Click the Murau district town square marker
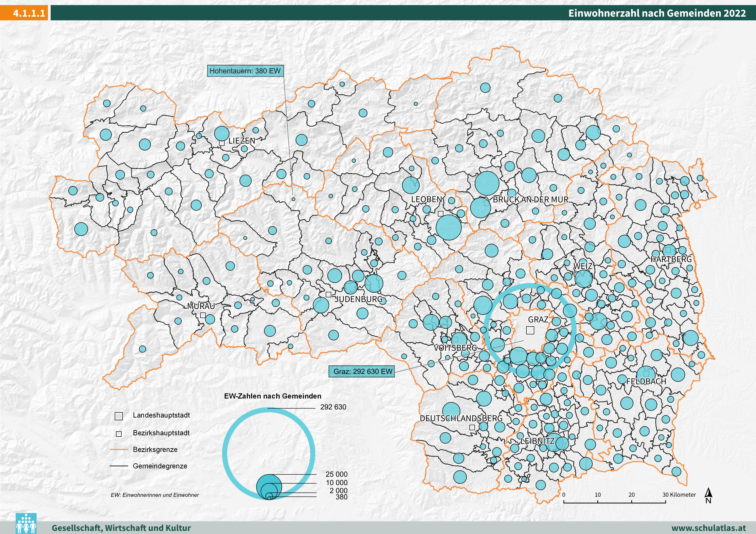The image size is (756, 534). tap(203, 315)
